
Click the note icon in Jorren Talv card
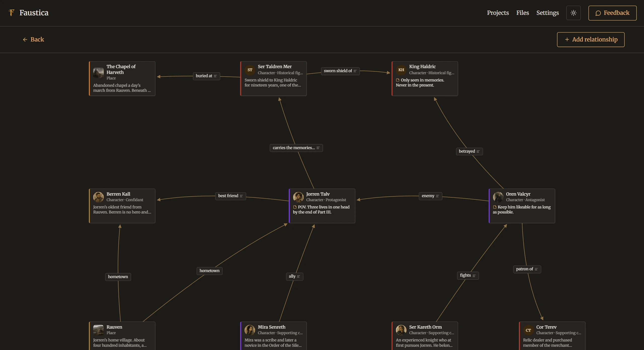tap(295, 207)
